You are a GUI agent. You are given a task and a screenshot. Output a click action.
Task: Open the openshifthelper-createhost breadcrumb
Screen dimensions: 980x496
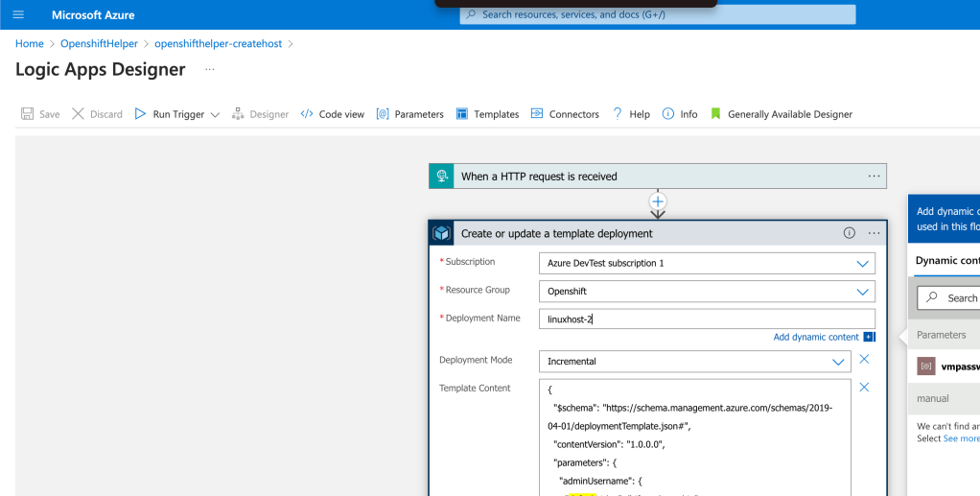218,44
